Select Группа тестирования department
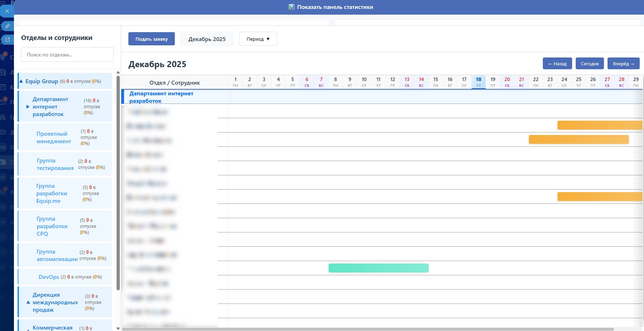Image resolution: width=644 pixels, height=331 pixels. coord(55,164)
